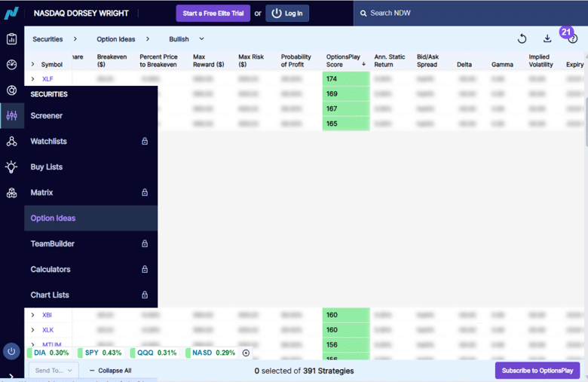
Task: Expand all rows via Symbol header chevron
Action: [32, 64]
